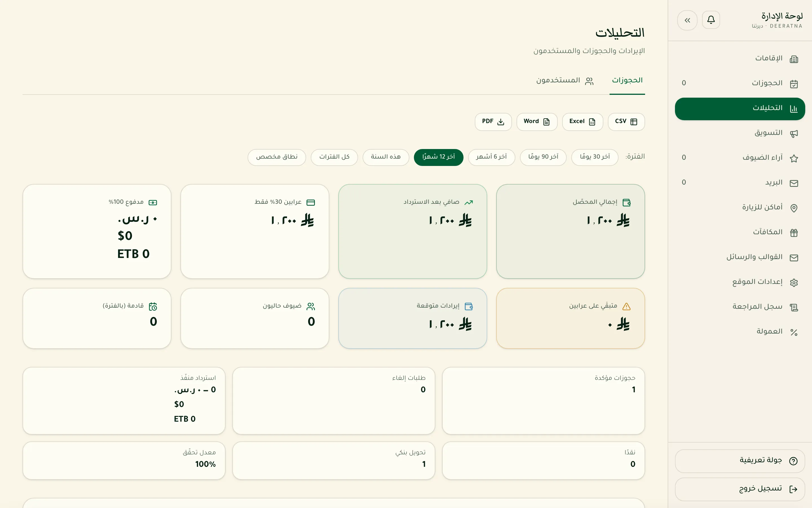The width and height of the screenshot is (812, 508).
Task: Click wallet icon on إجمالي المحصّل card
Action: (626, 203)
